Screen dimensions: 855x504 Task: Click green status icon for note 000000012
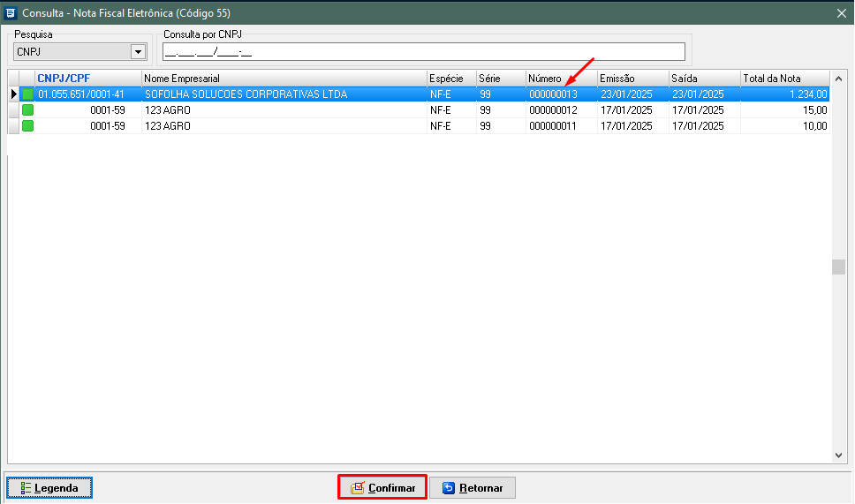27,110
